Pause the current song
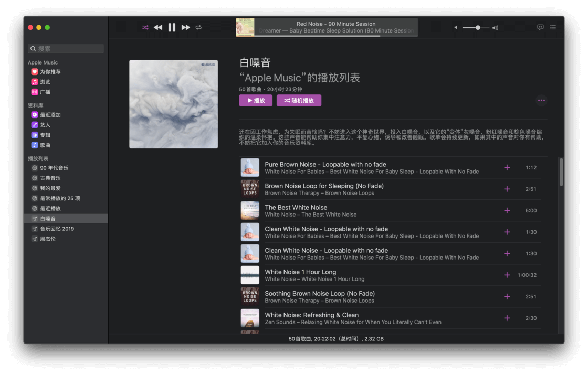The image size is (588, 375). [x=172, y=27]
